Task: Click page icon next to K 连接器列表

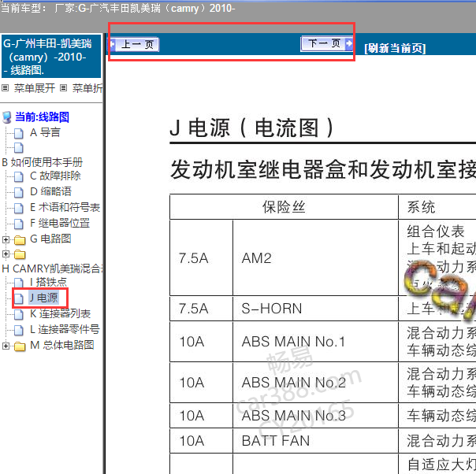Action: click(18, 314)
